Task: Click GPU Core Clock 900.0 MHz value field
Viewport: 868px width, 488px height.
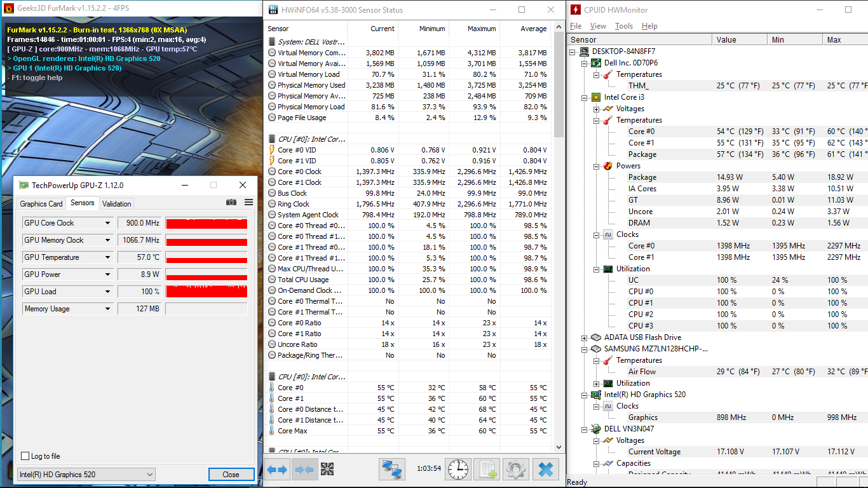Action: point(139,223)
